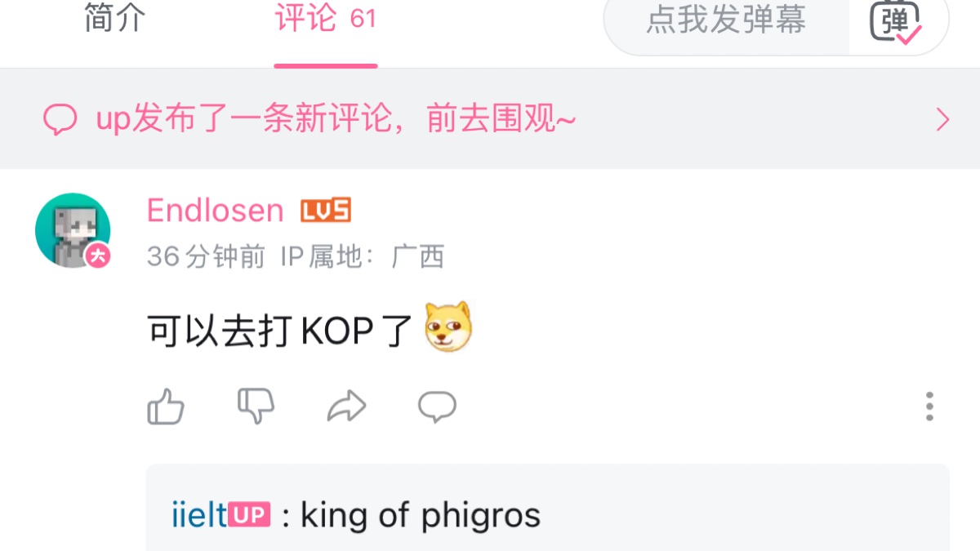Image resolution: width=980 pixels, height=551 pixels.
Task: Reply using the speech bubble icon
Action: 437,406
